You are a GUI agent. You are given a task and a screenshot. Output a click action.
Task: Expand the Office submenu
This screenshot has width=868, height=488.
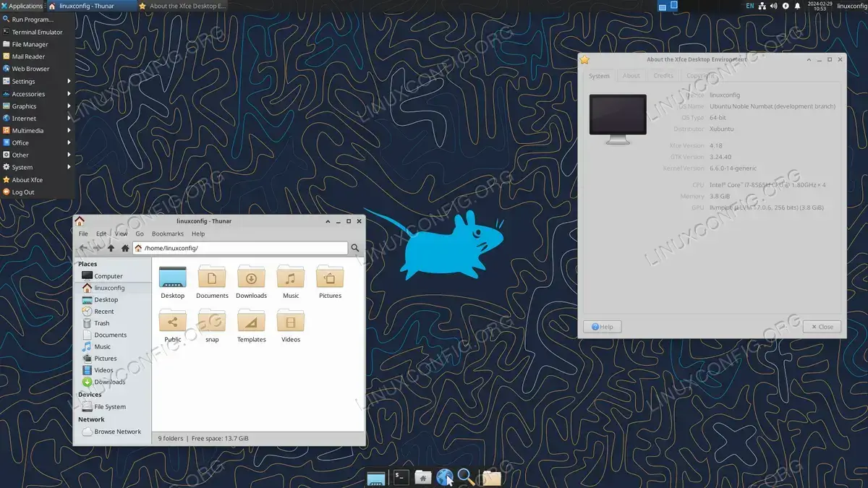[37, 143]
